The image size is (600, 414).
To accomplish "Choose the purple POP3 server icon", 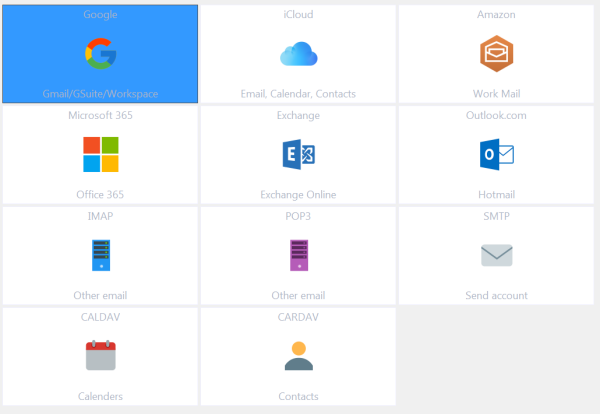I will tap(299, 255).
